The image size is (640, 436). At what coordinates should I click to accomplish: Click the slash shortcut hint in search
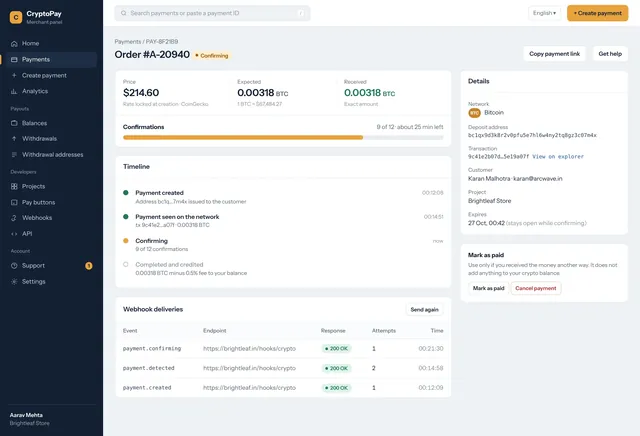[301, 13]
